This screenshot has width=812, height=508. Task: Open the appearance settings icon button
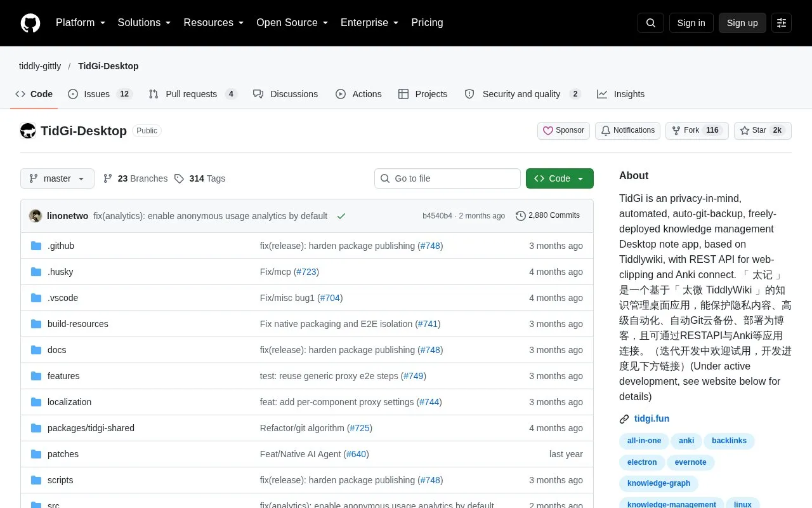(782, 23)
